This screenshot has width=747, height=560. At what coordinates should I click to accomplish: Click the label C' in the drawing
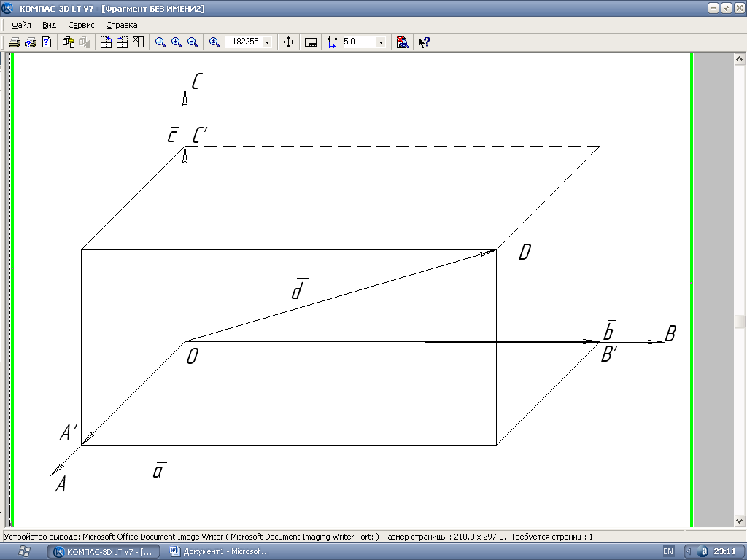click(200, 135)
